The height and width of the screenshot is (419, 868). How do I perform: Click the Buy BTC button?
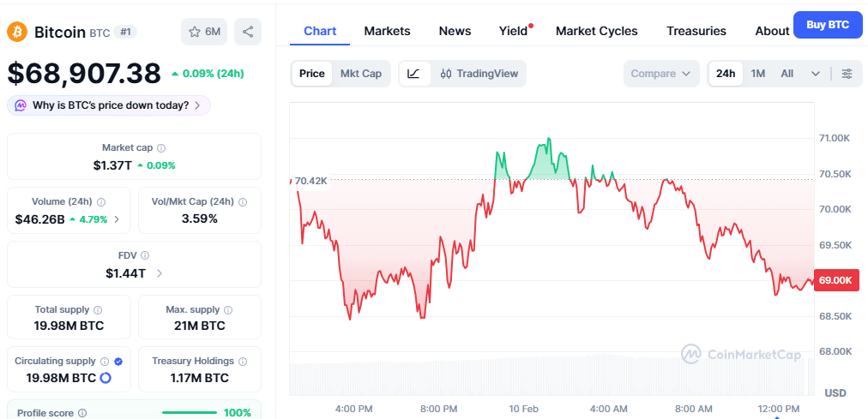coord(828,25)
